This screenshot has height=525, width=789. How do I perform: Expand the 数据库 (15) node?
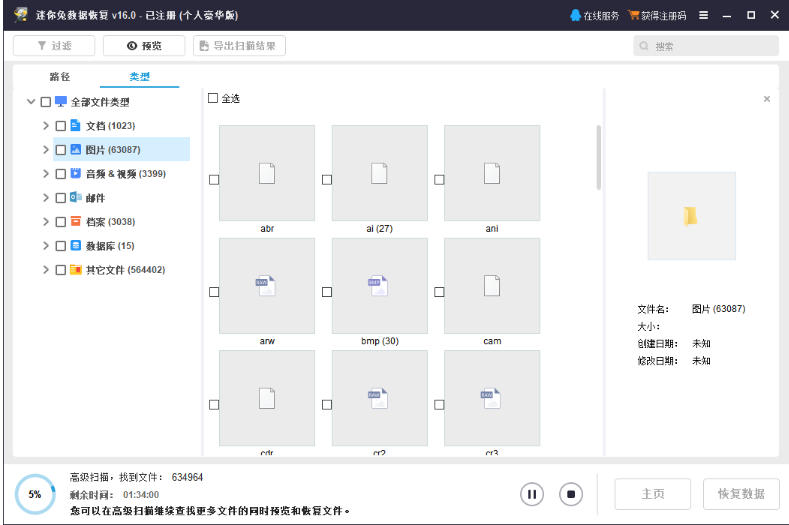pyautogui.click(x=46, y=246)
